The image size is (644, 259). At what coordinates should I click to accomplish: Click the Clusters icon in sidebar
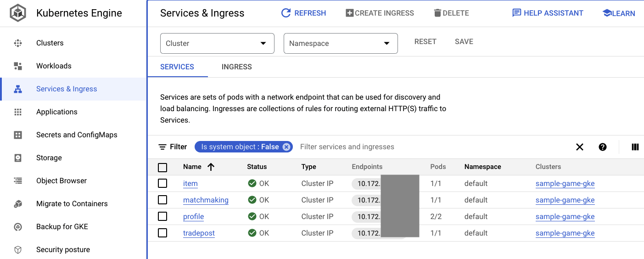click(18, 43)
